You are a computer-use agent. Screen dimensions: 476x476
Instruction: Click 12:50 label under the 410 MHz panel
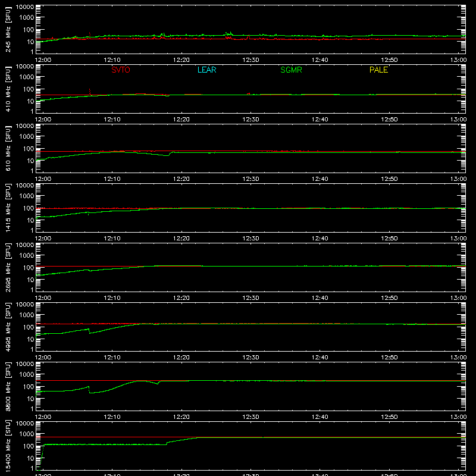(389, 120)
